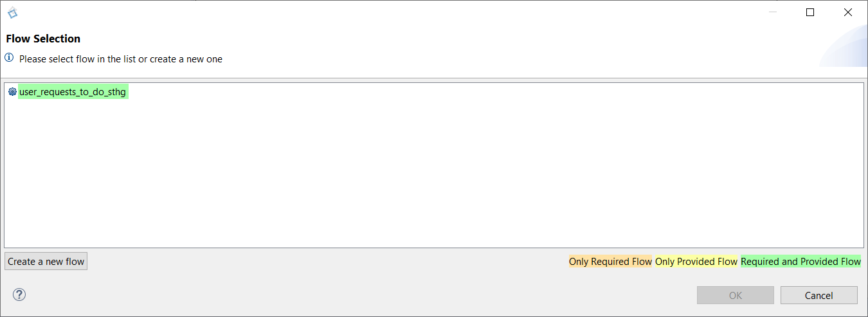Image resolution: width=868 pixels, height=317 pixels.
Task: Click the green Required and Provided Flow legend
Action: coord(800,262)
